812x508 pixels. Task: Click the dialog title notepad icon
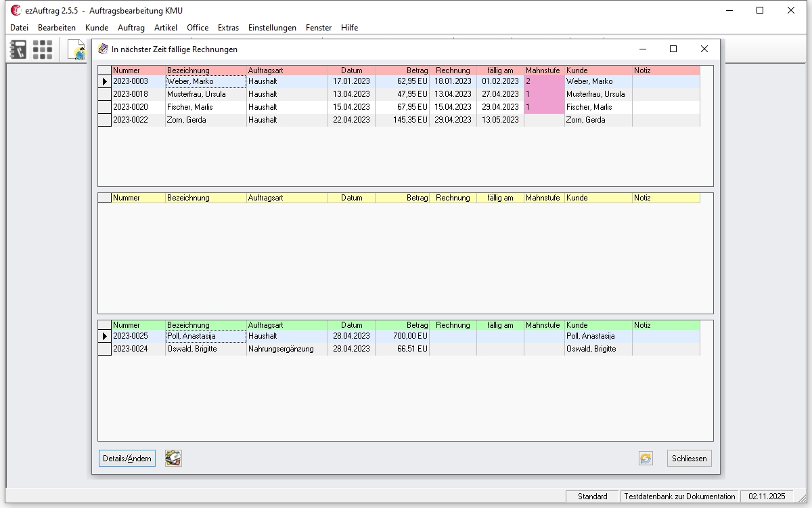tap(103, 49)
